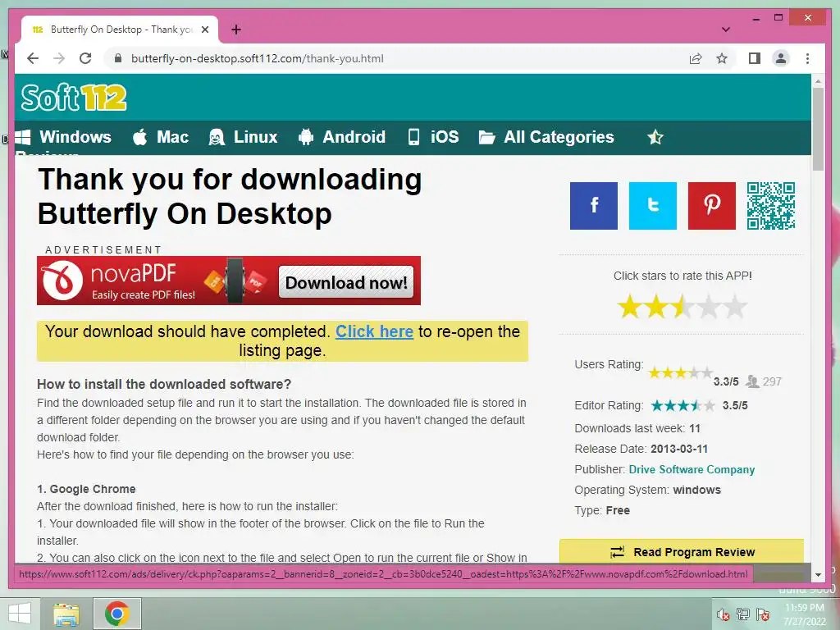The image size is (840, 630).
Task: Click the padlock site info icon
Action: 118,58
